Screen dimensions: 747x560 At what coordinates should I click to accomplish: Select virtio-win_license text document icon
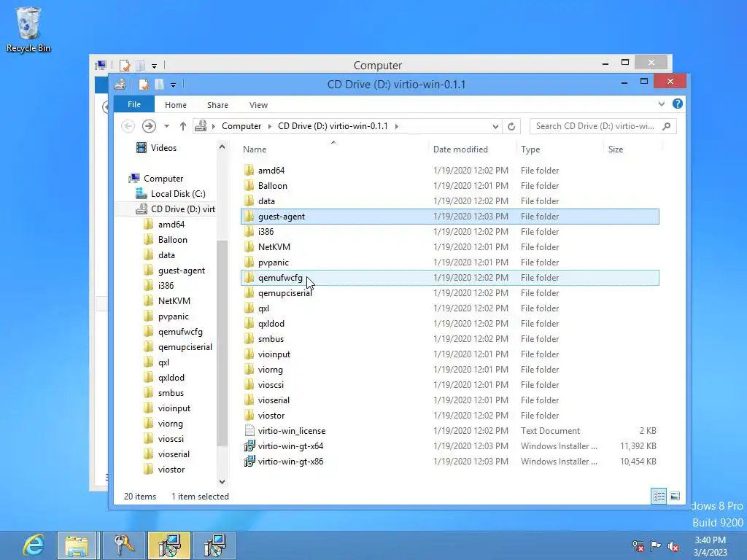pos(249,431)
